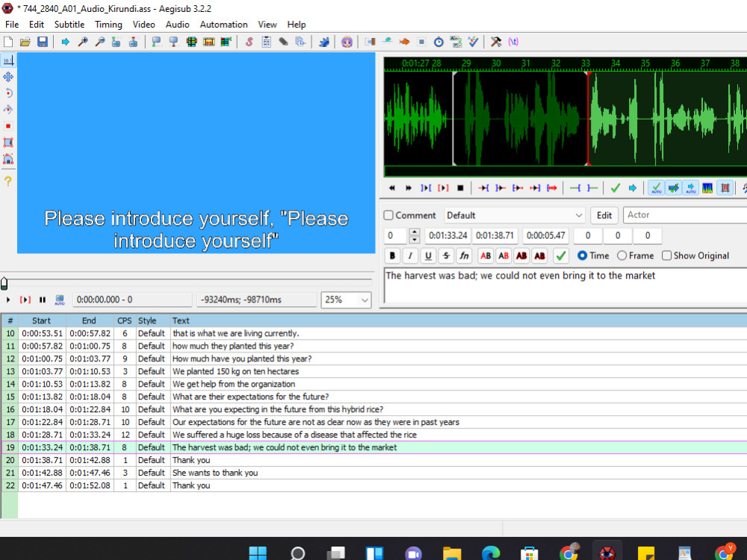Select line 16 about hybrid rice
The height and width of the screenshot is (560, 747).
point(373,409)
